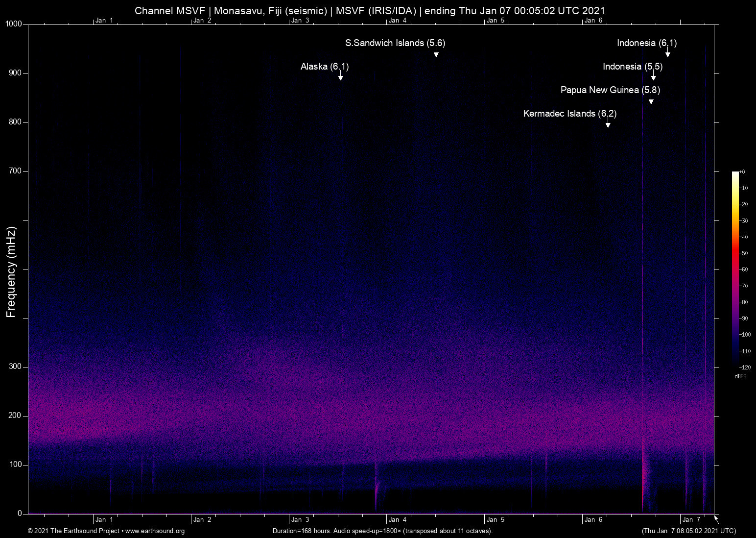Screen dimensions: 756x538
Task: Select the Alaska (6.1) event label
Action: tap(325, 67)
